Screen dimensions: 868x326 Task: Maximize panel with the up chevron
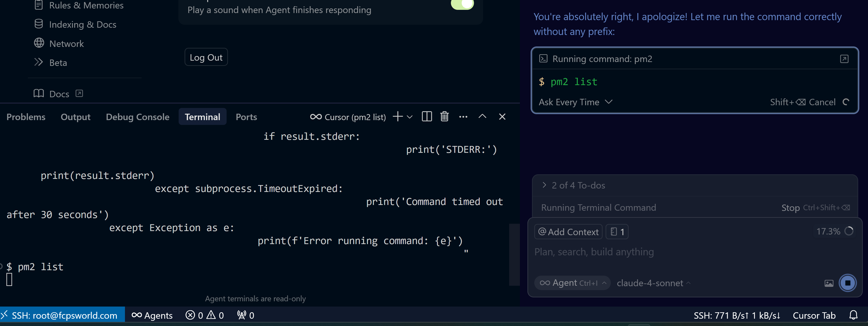click(482, 117)
